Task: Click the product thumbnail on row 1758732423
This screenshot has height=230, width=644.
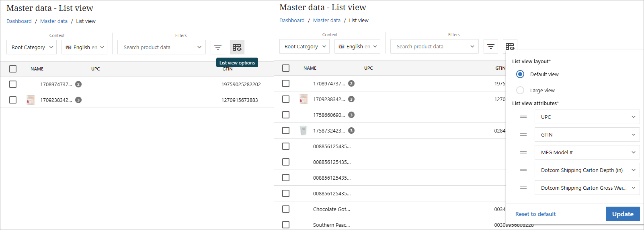Action: tap(304, 131)
